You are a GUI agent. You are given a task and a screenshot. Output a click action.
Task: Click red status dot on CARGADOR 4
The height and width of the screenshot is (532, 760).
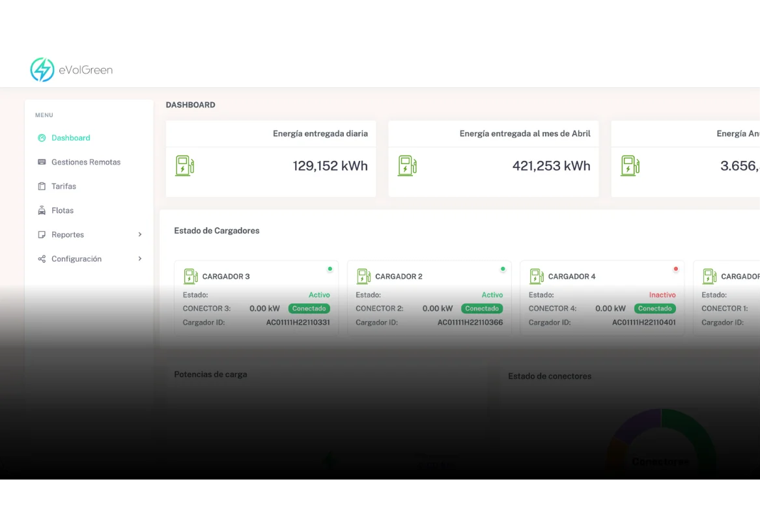675,269
